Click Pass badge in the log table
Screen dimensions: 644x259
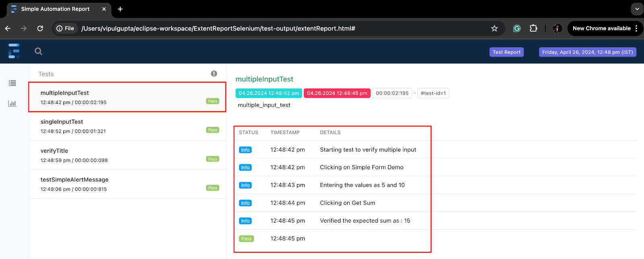[x=246, y=238]
